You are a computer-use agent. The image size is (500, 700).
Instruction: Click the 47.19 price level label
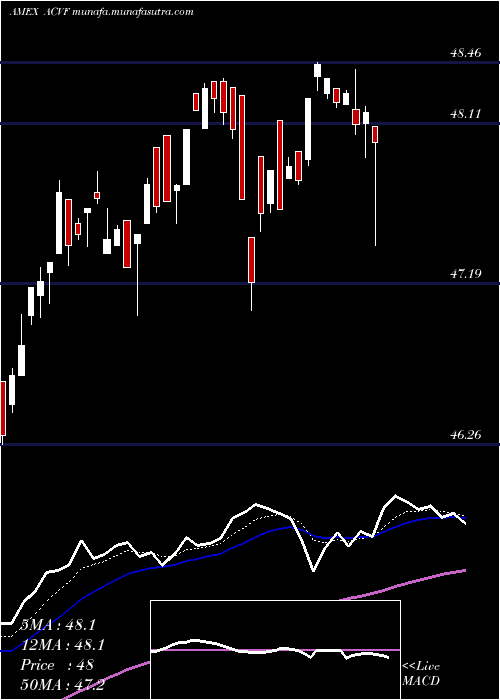(x=466, y=274)
